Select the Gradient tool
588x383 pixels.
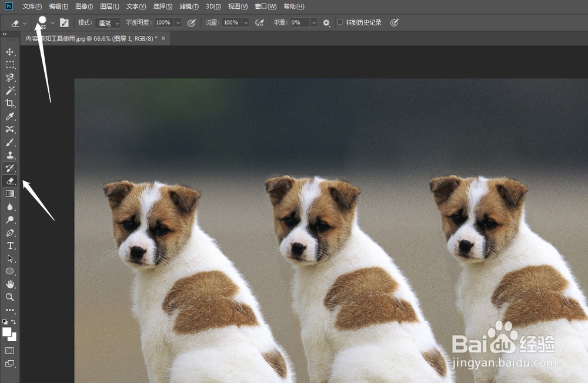10,194
